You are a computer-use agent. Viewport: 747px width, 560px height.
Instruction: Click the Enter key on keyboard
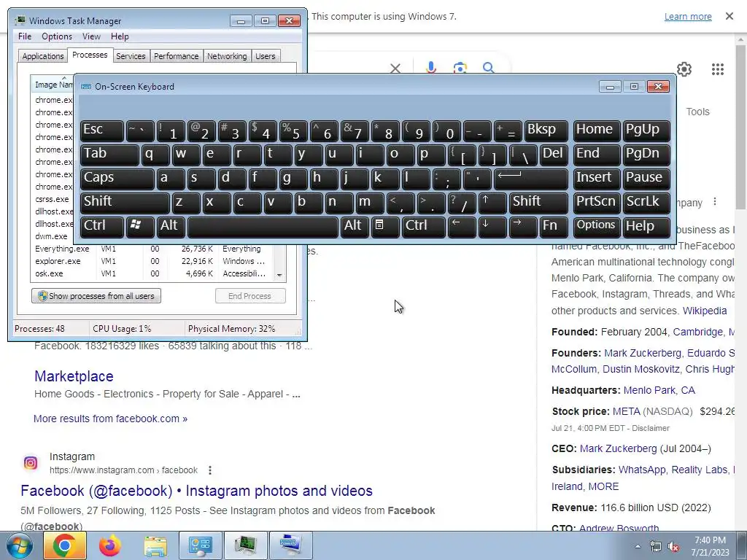click(531, 179)
